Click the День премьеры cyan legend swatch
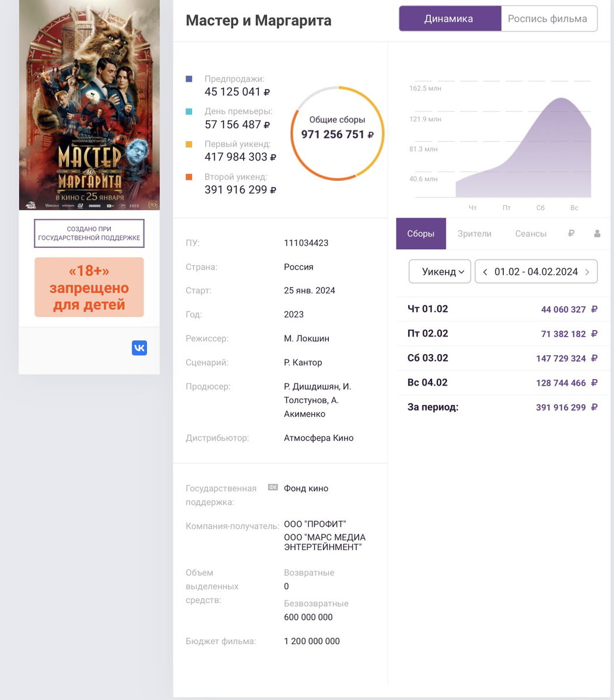 click(x=189, y=111)
